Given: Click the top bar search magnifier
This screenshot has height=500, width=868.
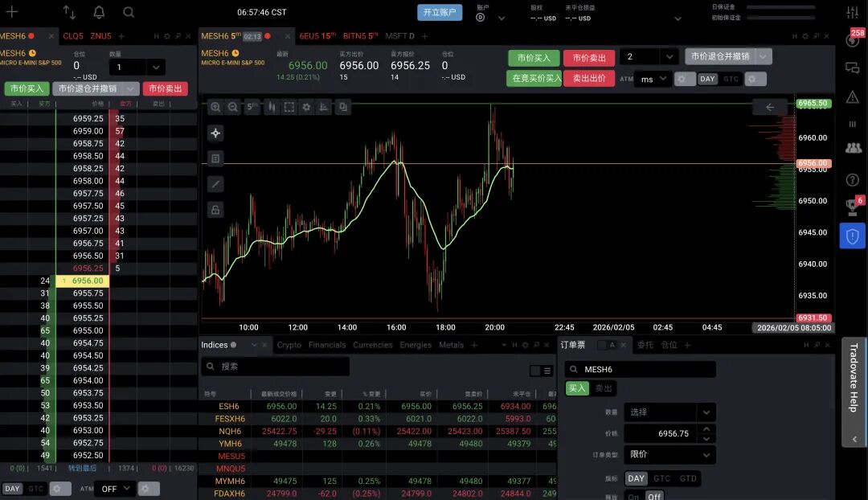Looking at the screenshot, I should click(x=129, y=12).
